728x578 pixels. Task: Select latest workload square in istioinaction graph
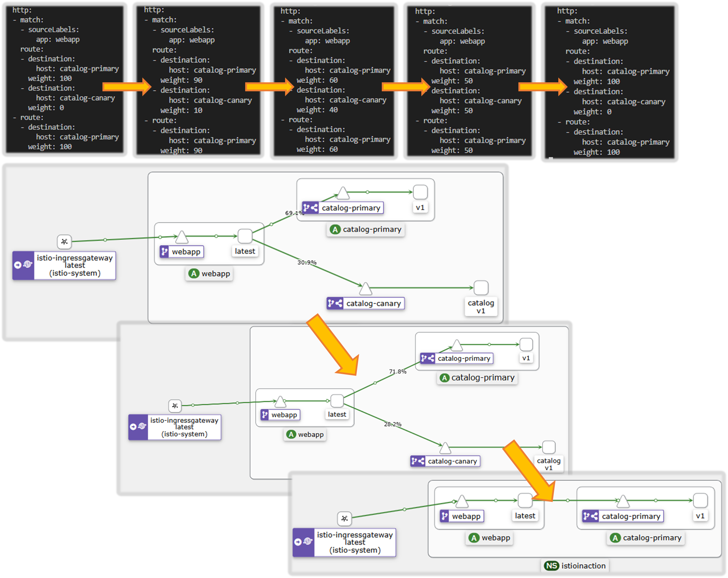[525, 500]
